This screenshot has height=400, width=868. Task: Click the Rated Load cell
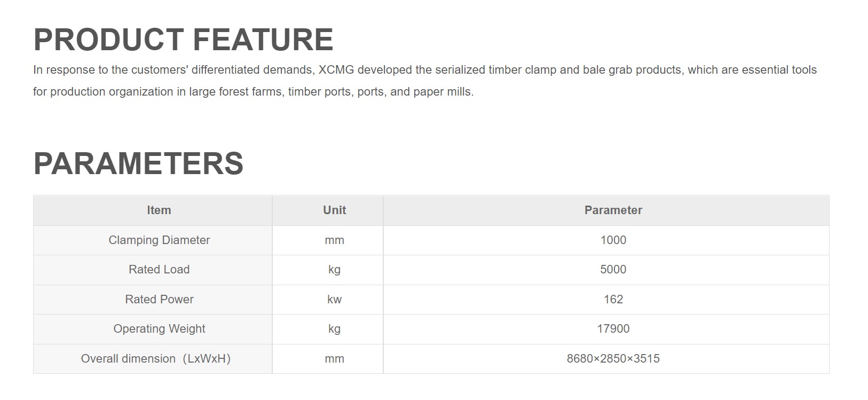click(x=159, y=270)
